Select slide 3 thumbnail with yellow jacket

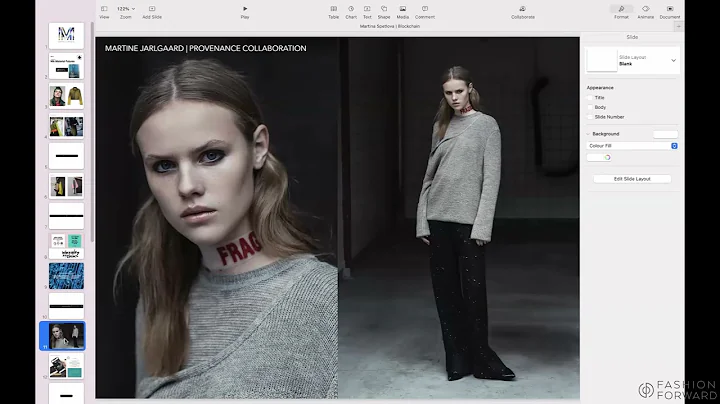[66, 95]
